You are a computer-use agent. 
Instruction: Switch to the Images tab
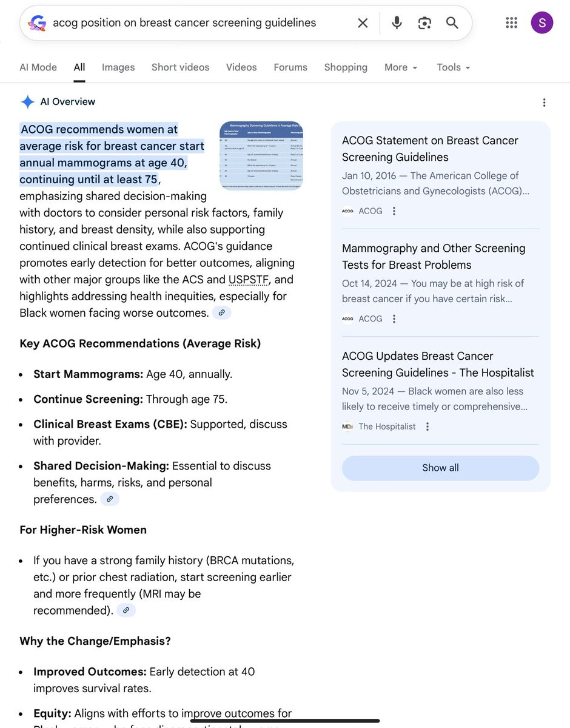coord(118,67)
